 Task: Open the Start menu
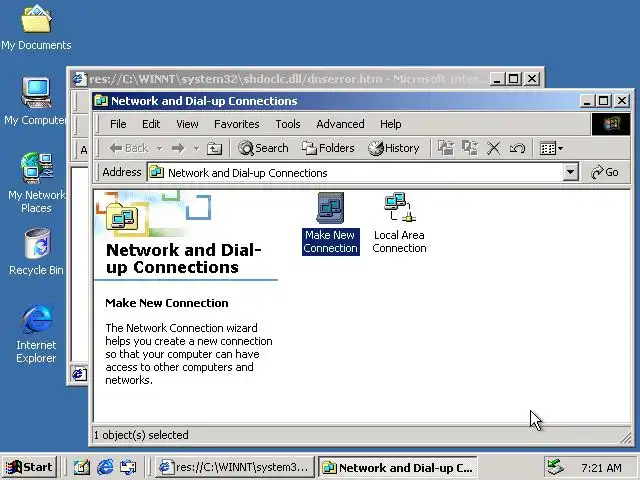pos(29,467)
